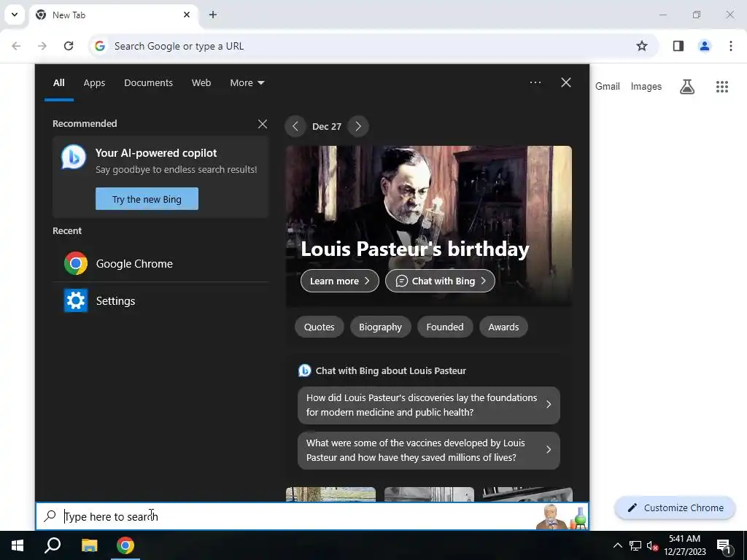Show hidden system tray icons
The width and height of the screenshot is (747, 560).
(617, 545)
